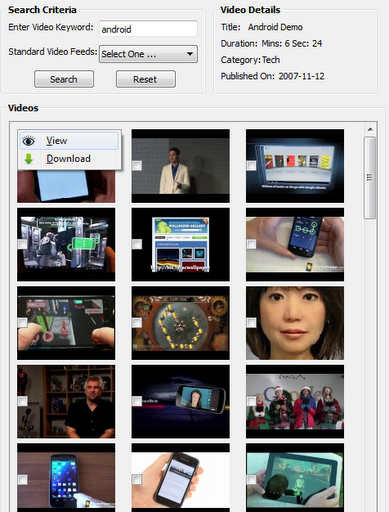Choose Download from the context menu
This screenshot has height=512, width=389.
[x=69, y=159]
